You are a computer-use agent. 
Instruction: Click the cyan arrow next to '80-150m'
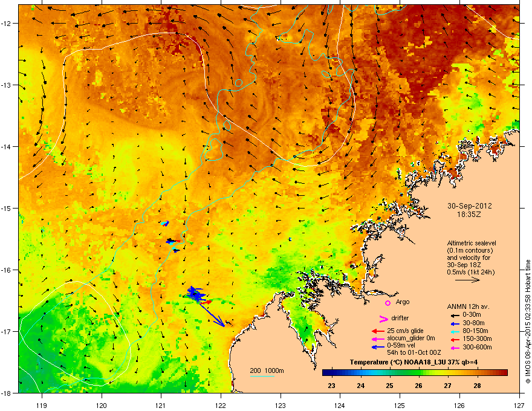click(x=454, y=332)
